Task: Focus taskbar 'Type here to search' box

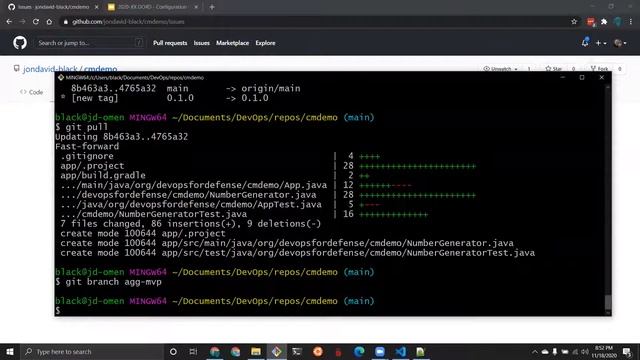Action: [92, 351]
